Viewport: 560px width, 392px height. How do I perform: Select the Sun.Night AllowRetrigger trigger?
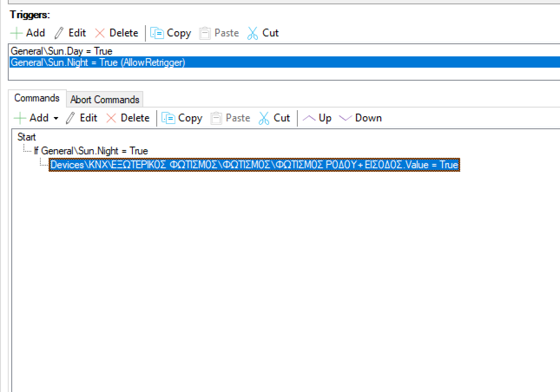[x=98, y=62]
